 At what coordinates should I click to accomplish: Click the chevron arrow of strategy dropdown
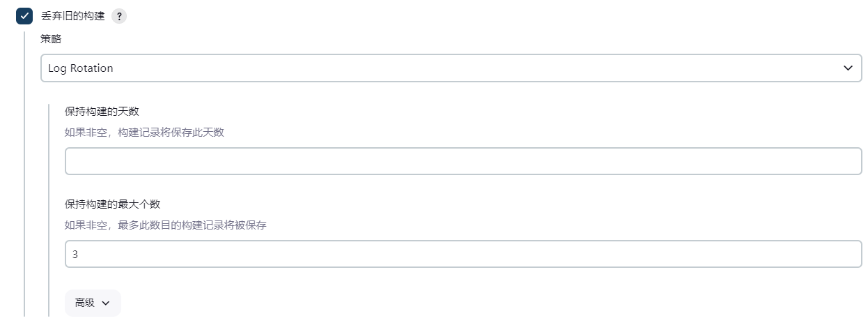click(x=848, y=68)
